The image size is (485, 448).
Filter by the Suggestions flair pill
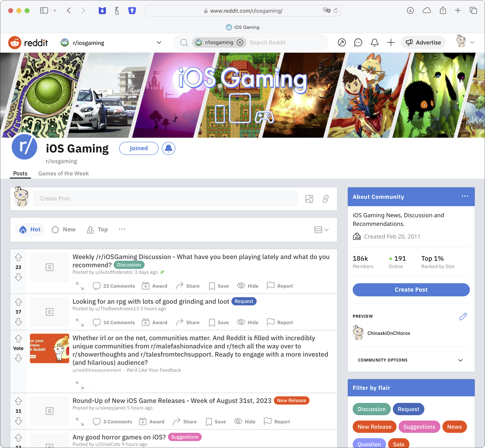419,427
